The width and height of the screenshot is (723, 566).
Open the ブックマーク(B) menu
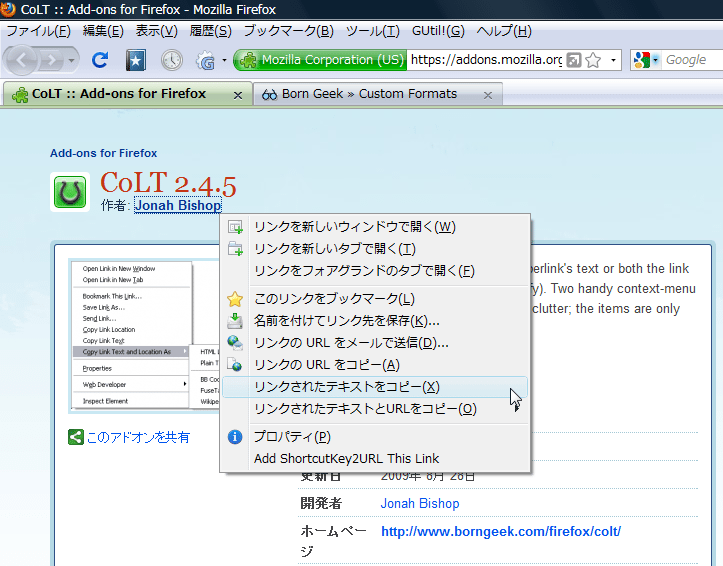(x=289, y=31)
